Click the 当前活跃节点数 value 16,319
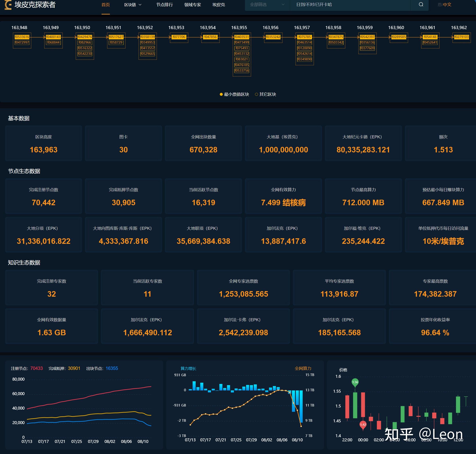Viewport: 476px width, 454px height. (203, 202)
